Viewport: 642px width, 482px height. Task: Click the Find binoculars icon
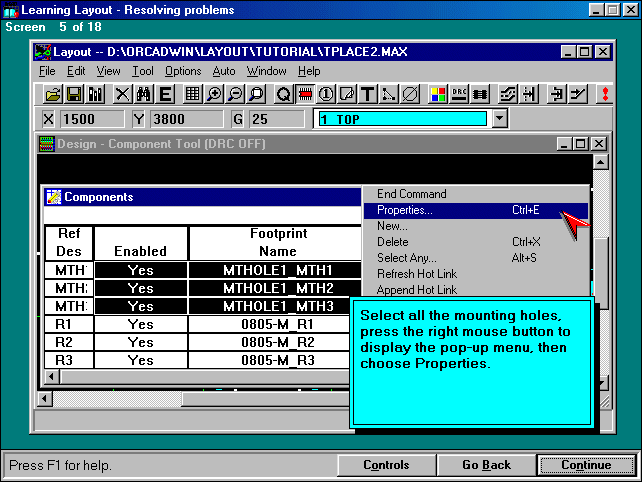143,94
